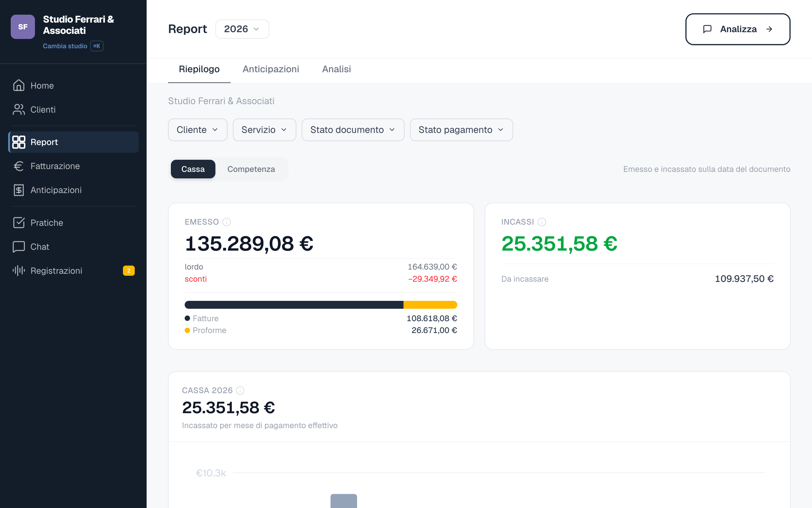Click 'Emesso e incassato sulla data del documento'
Viewport: 812px width, 508px height.
(x=707, y=169)
